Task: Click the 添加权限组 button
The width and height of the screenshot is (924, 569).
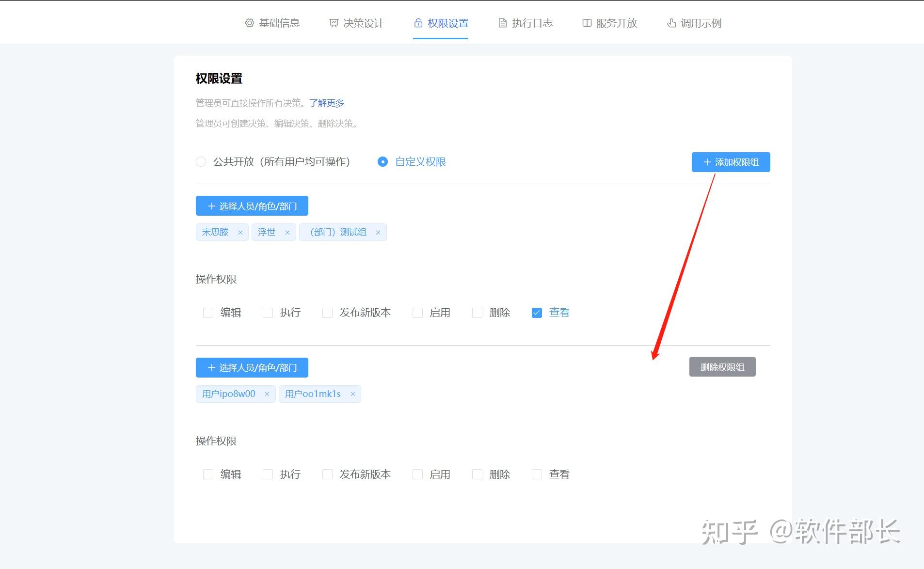Action: [730, 162]
